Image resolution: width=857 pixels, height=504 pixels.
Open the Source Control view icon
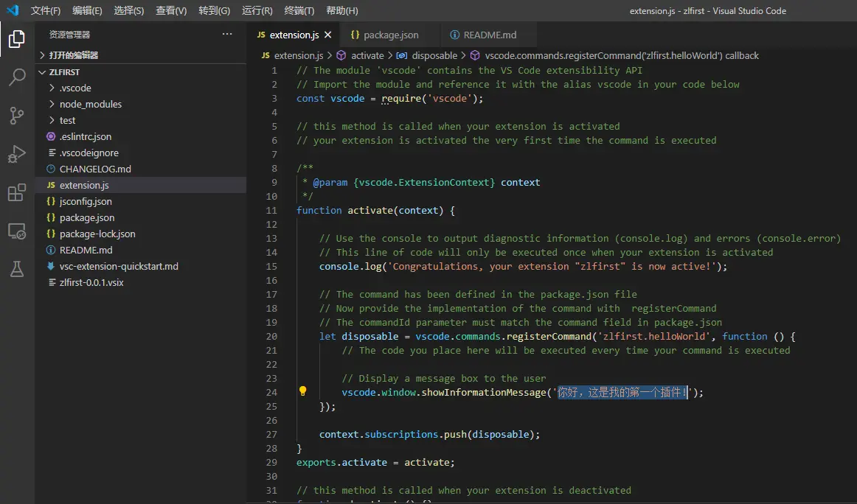[x=16, y=115]
